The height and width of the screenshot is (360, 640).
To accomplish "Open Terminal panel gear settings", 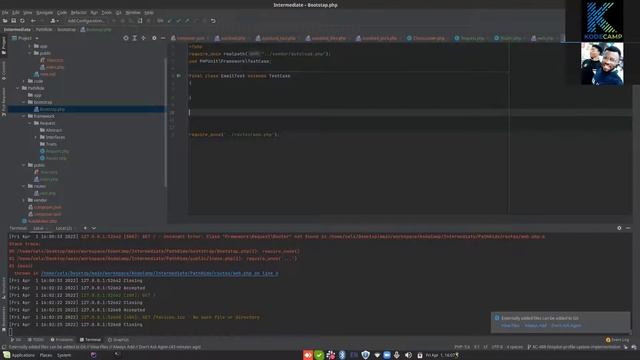I will [619, 228].
